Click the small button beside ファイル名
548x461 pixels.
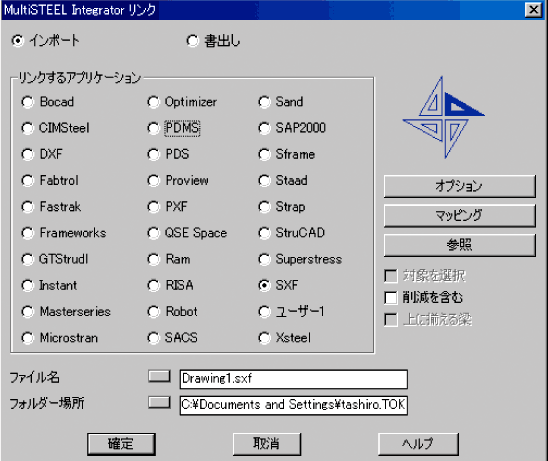(159, 376)
